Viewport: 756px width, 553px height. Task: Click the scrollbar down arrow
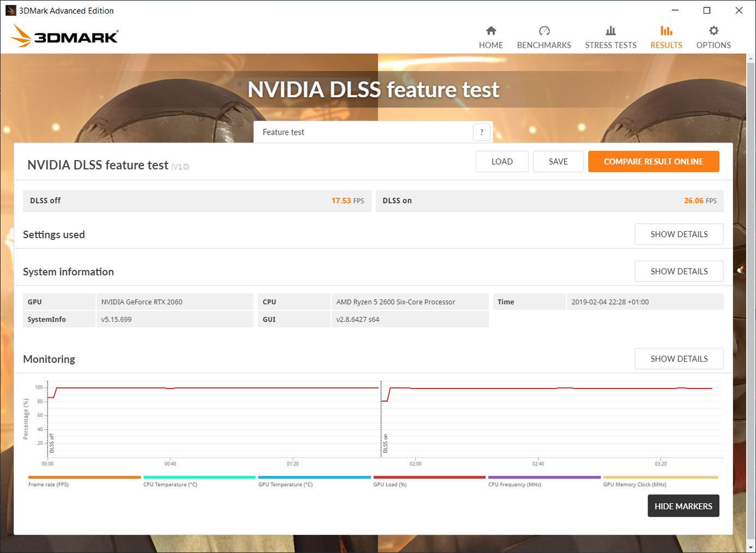pyautogui.click(x=751, y=548)
